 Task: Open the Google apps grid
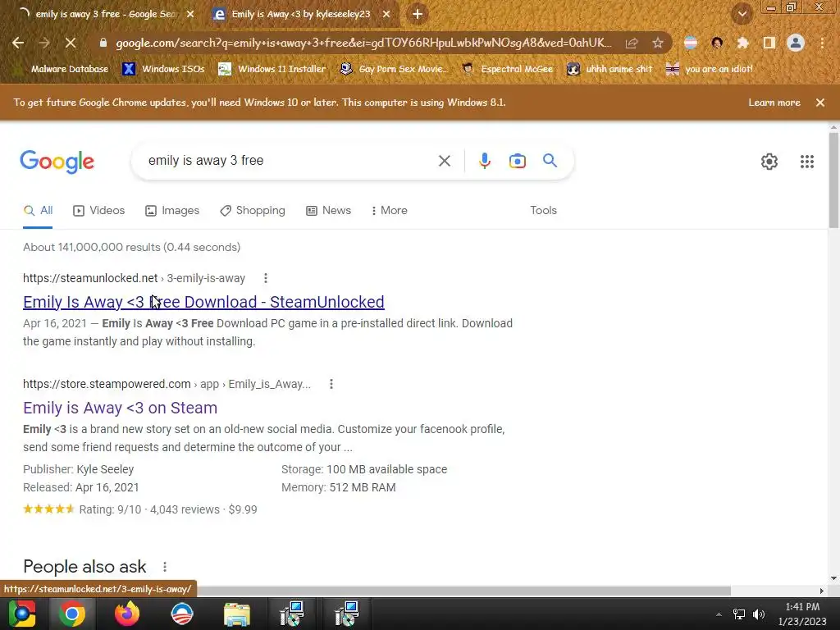[807, 162]
